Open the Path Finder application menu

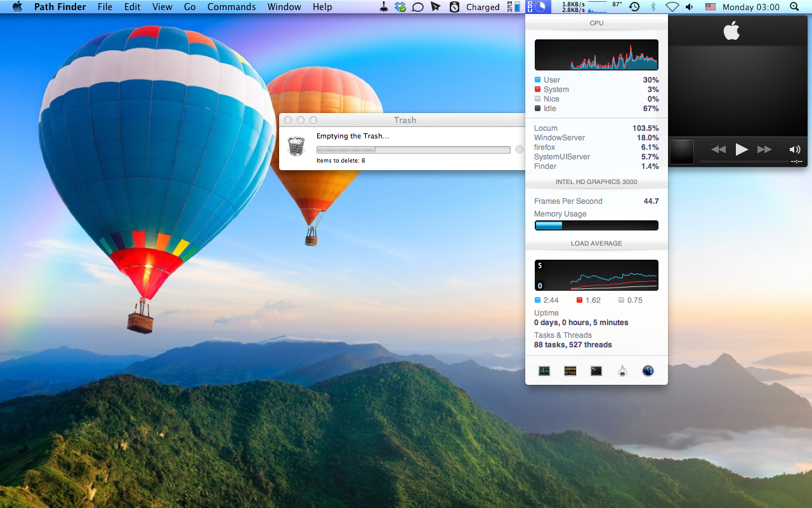point(60,7)
